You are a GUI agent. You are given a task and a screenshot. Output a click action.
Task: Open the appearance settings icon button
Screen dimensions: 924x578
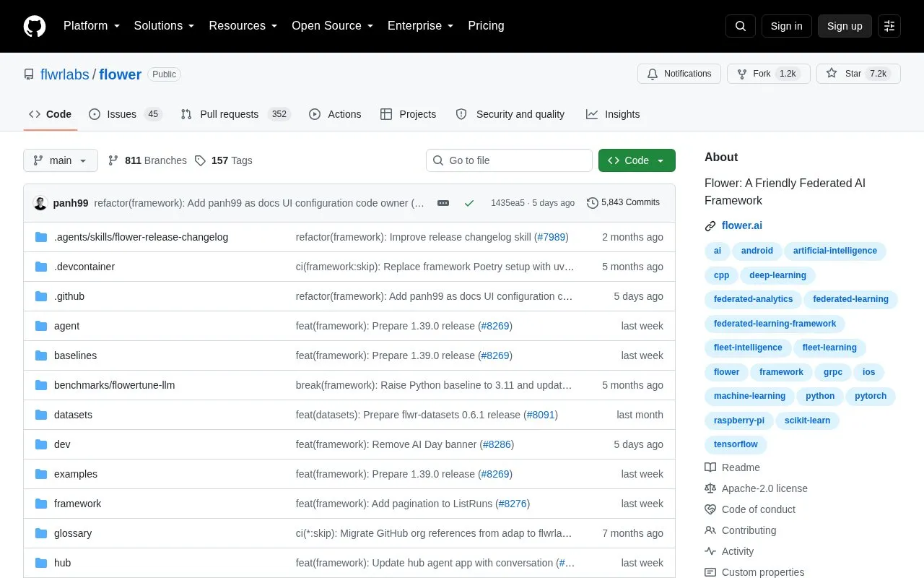(x=889, y=26)
